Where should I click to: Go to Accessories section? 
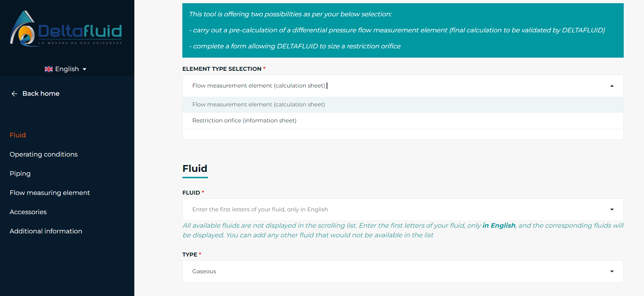[x=28, y=212]
